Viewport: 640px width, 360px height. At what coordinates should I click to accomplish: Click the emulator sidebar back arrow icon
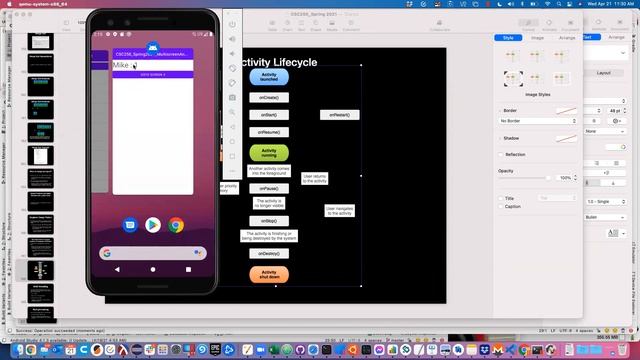tap(232, 127)
